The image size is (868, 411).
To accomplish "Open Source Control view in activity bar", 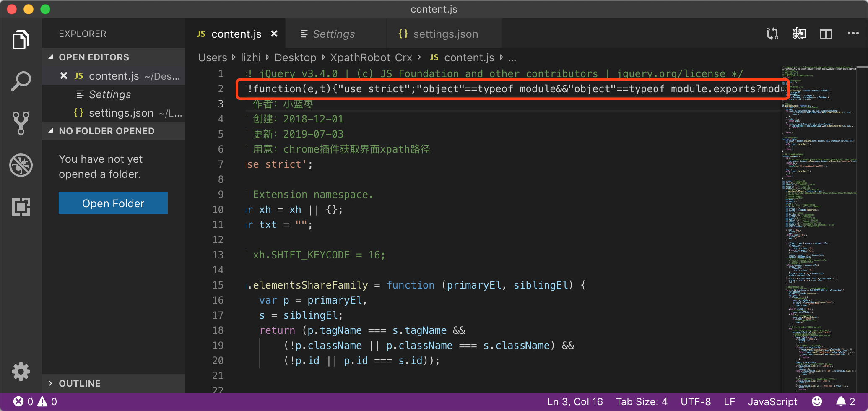I will click(x=21, y=123).
